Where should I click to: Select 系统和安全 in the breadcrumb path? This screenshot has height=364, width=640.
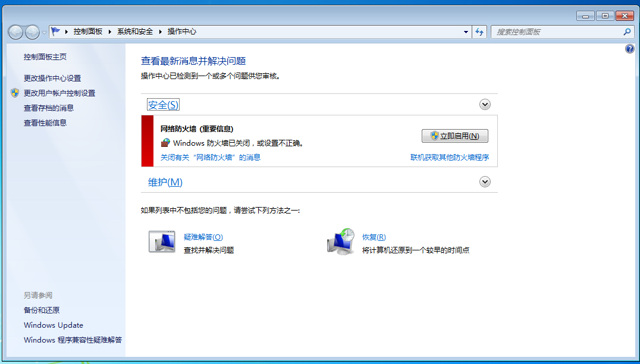[x=135, y=32]
